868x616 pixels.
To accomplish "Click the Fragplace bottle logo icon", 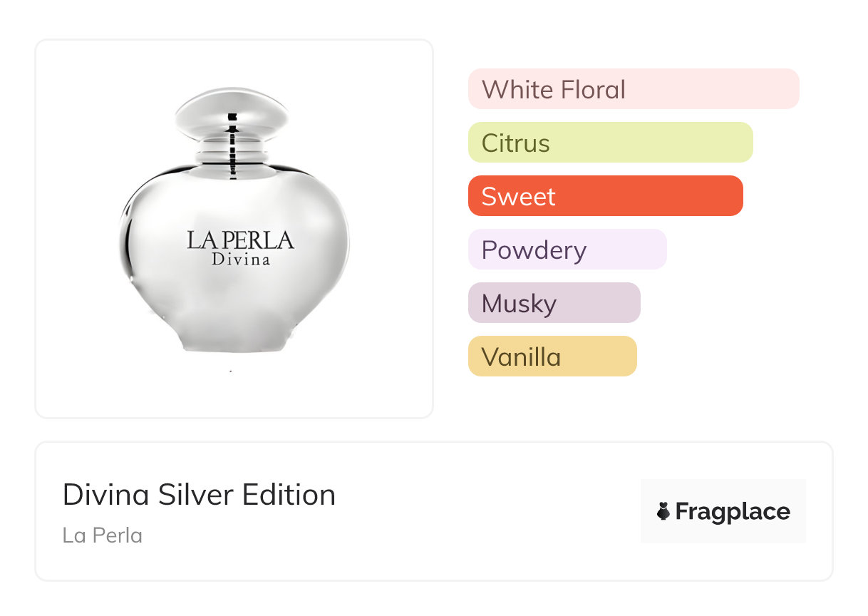I will (663, 511).
